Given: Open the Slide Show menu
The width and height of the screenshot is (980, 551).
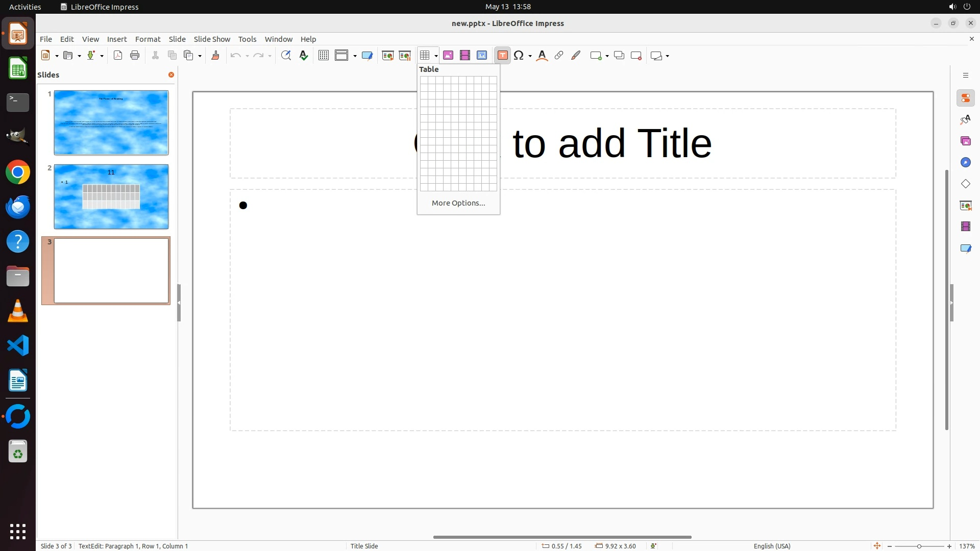Looking at the screenshot, I should click(x=212, y=39).
